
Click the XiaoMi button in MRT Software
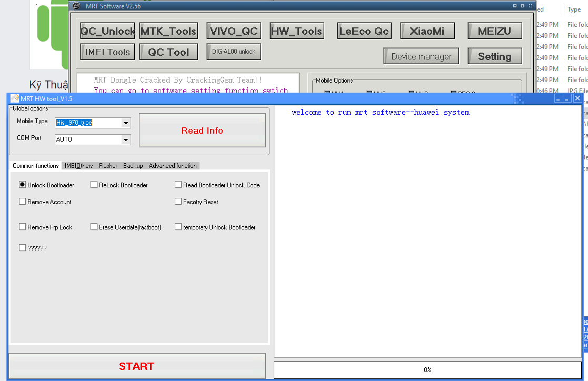(427, 31)
